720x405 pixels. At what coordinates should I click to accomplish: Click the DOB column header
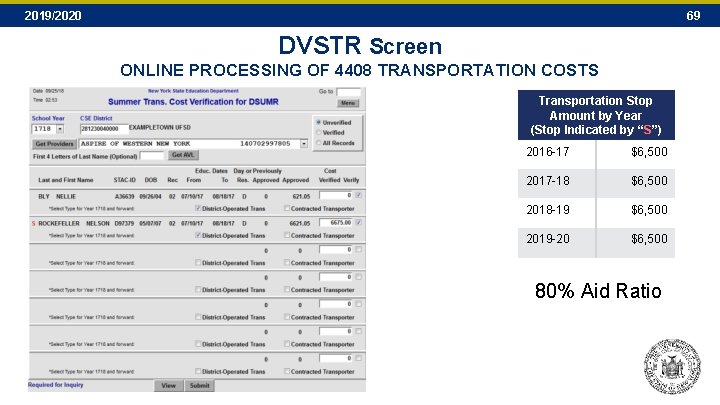[x=151, y=180]
